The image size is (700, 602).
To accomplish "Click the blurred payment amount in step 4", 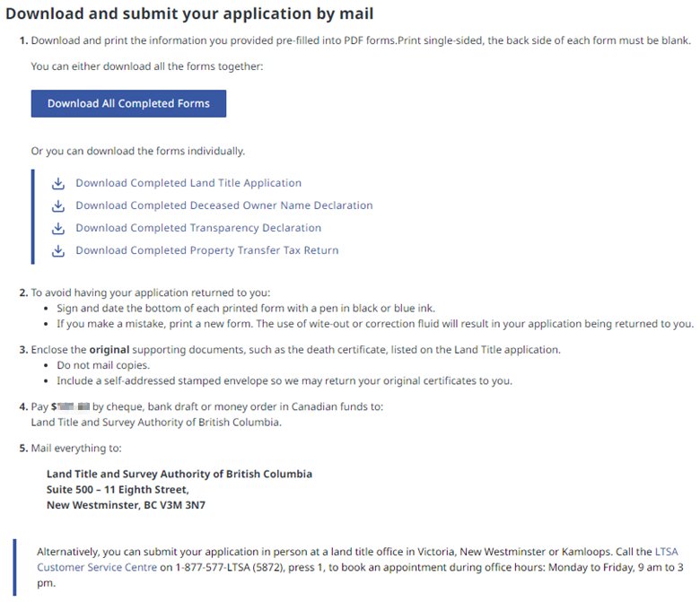I will pyautogui.click(x=71, y=406).
